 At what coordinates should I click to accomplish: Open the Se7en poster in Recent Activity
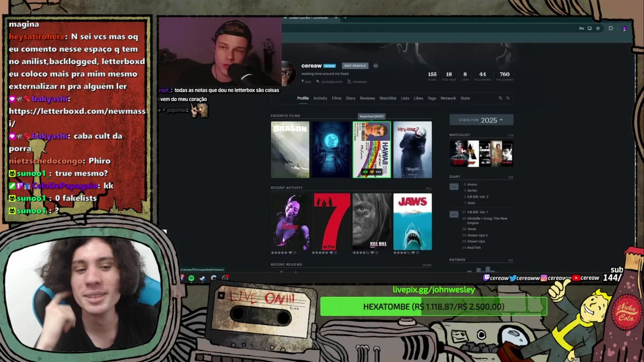click(332, 222)
